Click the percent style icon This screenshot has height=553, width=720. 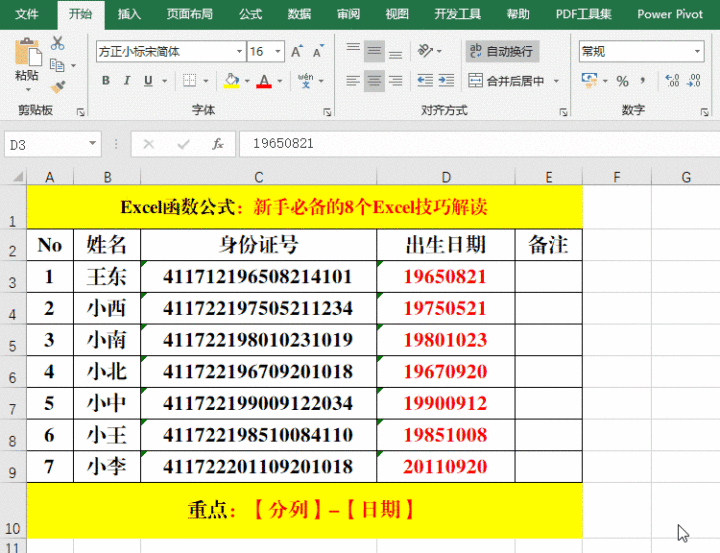coord(622,81)
